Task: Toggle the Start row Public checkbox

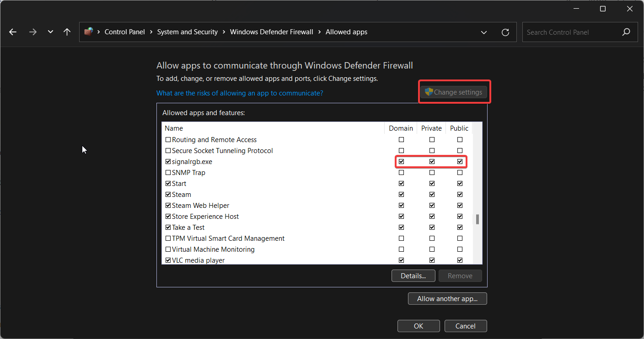Action: coord(460,184)
